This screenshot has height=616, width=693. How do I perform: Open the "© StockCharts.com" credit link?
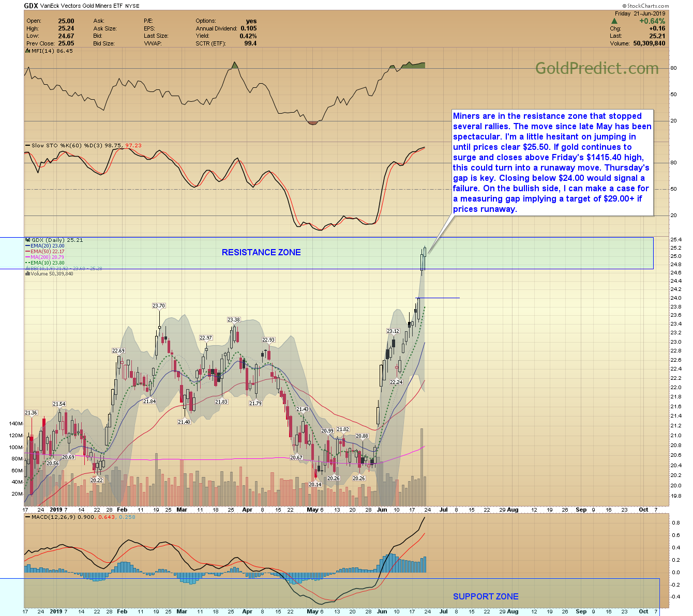645,6
